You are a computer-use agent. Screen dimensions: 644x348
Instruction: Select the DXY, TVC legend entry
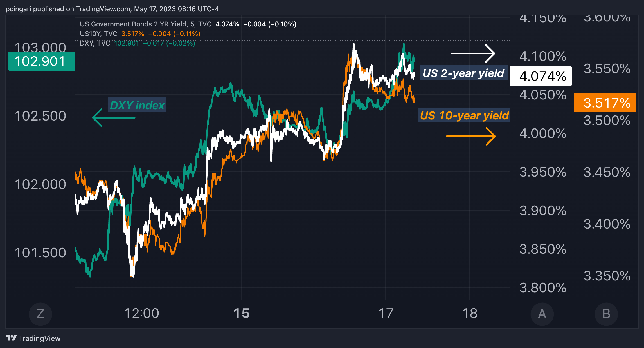(95, 43)
